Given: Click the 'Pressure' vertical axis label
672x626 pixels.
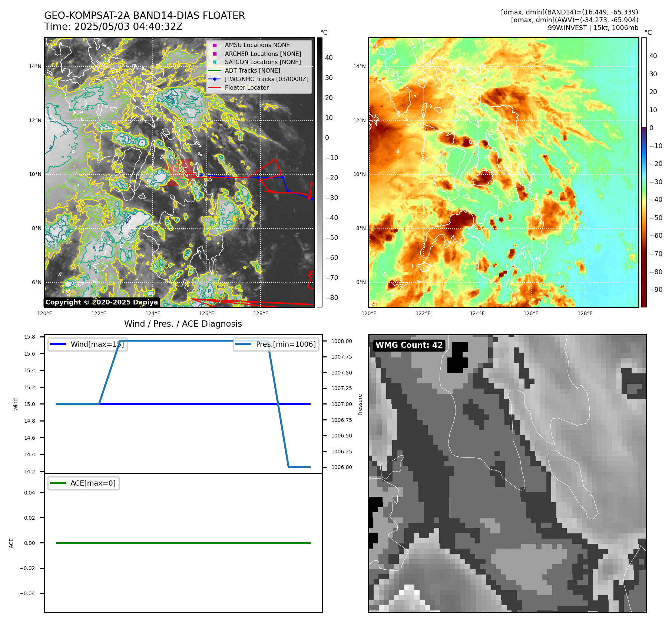Looking at the screenshot, I should (x=360, y=404).
